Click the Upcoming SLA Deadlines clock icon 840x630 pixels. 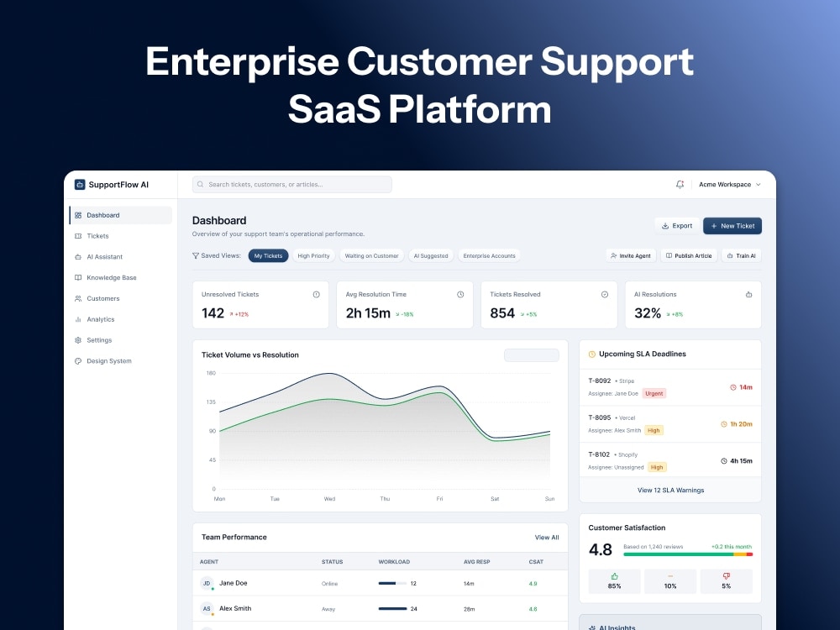(x=592, y=354)
